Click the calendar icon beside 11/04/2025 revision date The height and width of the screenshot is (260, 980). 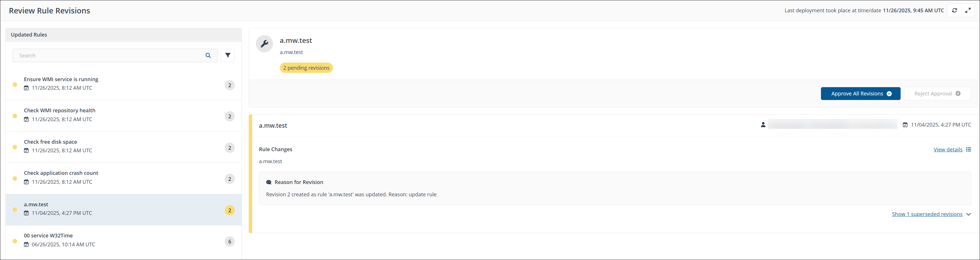(x=905, y=125)
